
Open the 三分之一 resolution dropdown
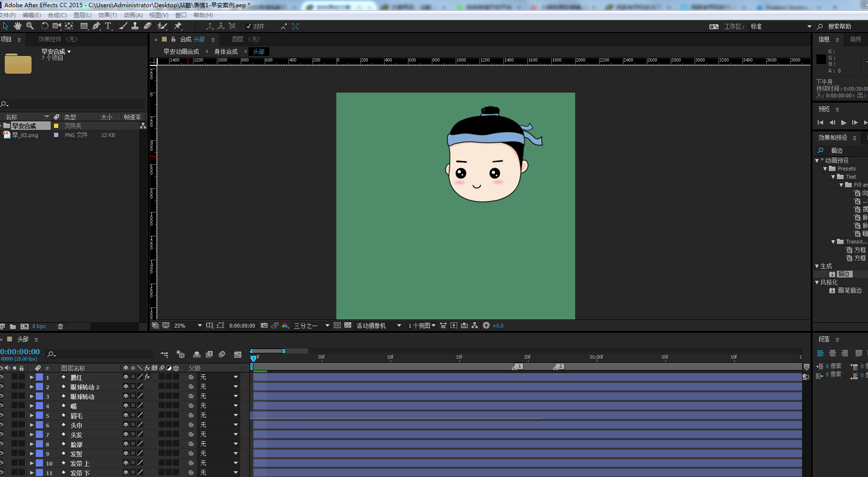[311, 326]
